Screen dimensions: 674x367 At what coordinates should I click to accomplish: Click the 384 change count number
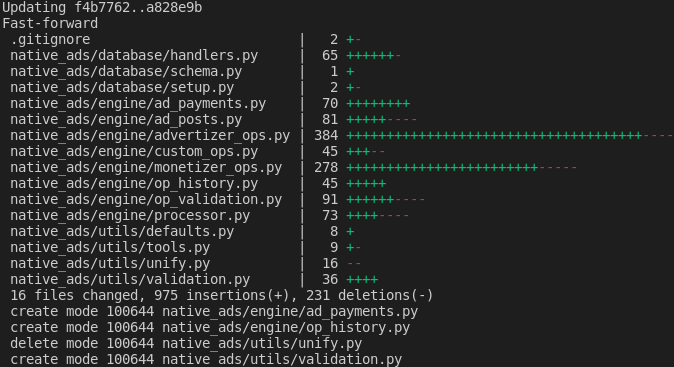pos(326,135)
